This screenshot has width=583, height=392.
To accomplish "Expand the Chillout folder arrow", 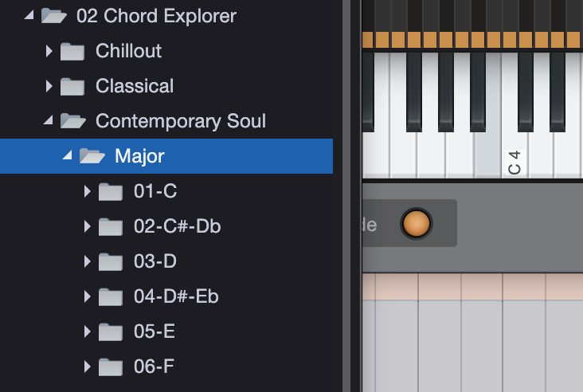I will [x=49, y=51].
